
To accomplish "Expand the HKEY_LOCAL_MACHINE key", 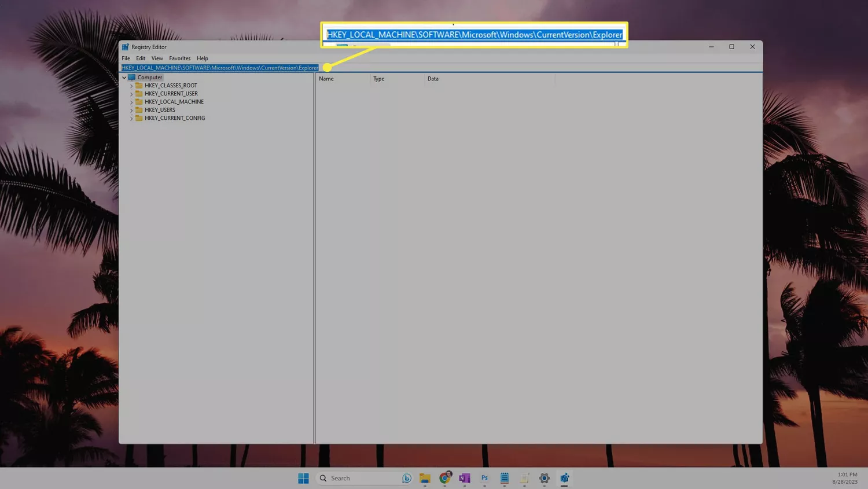I will pyautogui.click(x=131, y=102).
